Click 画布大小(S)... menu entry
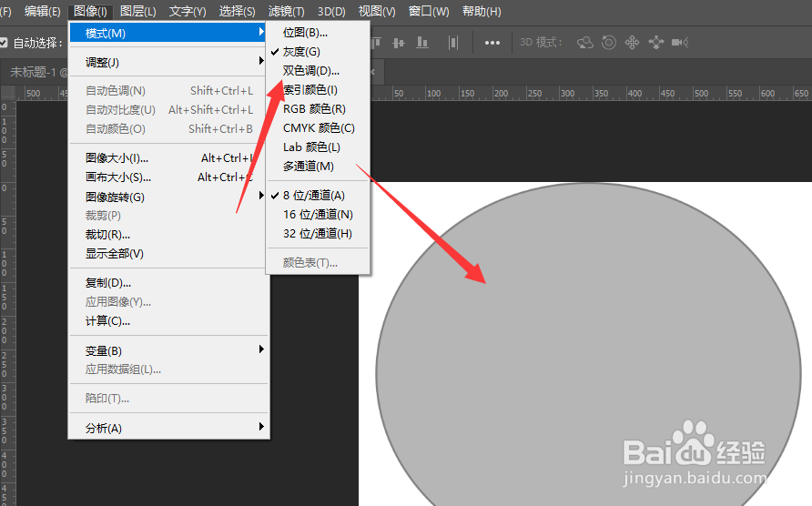 coord(168,177)
